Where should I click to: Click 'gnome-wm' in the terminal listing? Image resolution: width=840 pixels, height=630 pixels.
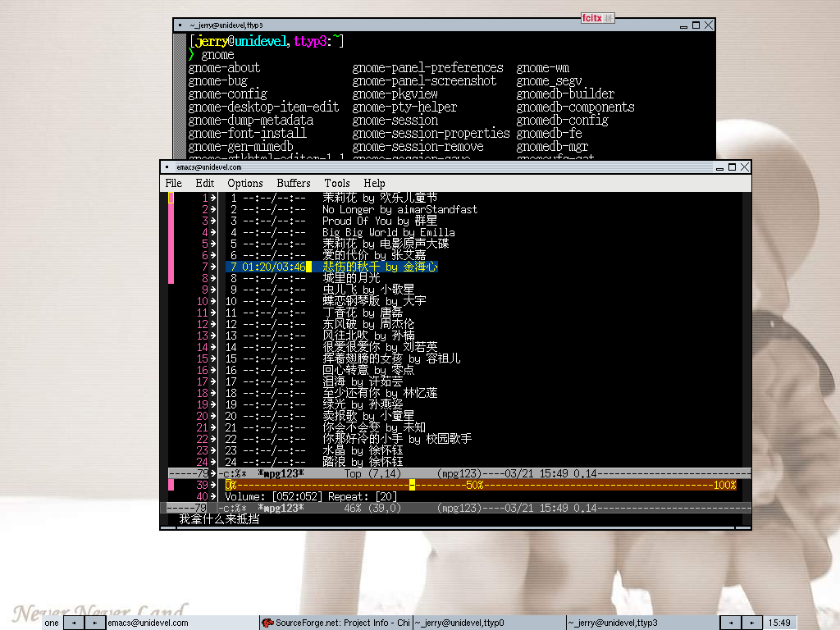[543, 68]
